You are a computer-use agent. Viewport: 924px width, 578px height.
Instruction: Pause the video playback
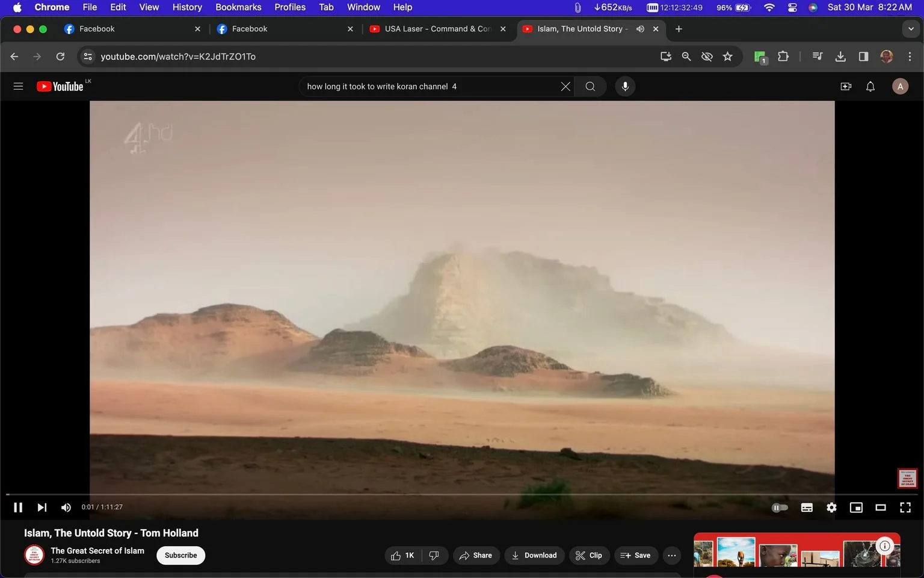(18, 508)
